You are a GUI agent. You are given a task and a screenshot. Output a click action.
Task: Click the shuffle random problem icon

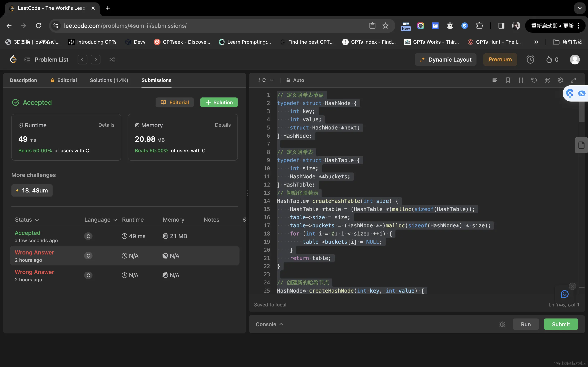coord(112,60)
